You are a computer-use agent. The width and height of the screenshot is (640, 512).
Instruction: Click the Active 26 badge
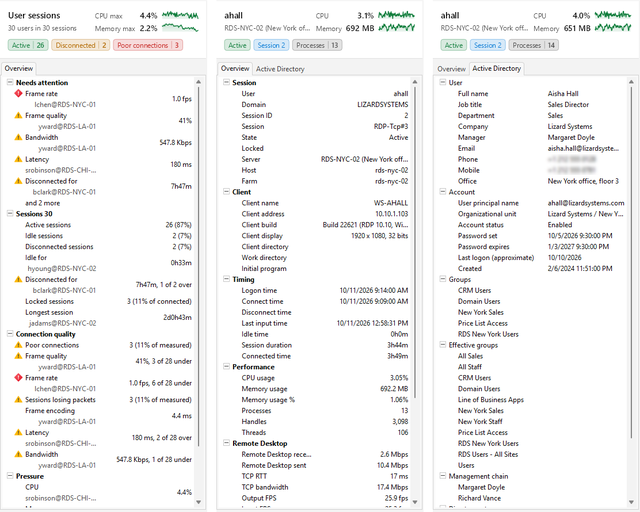pos(28,45)
